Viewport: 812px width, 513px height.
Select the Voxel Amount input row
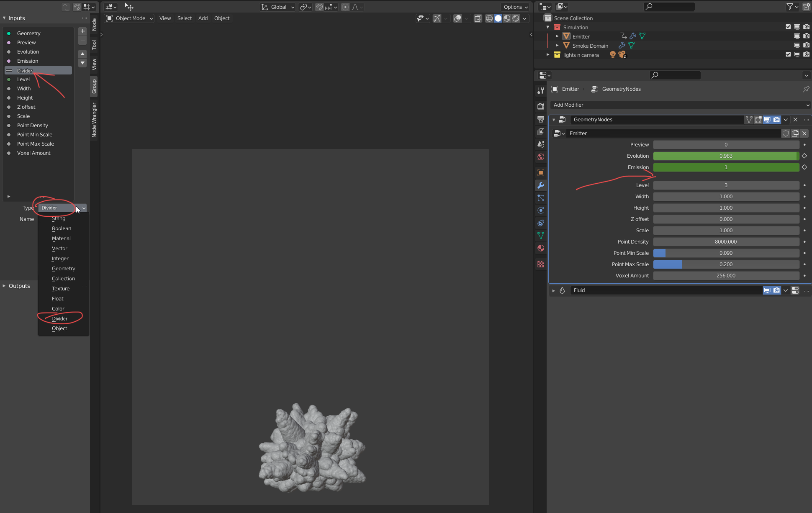coord(39,153)
